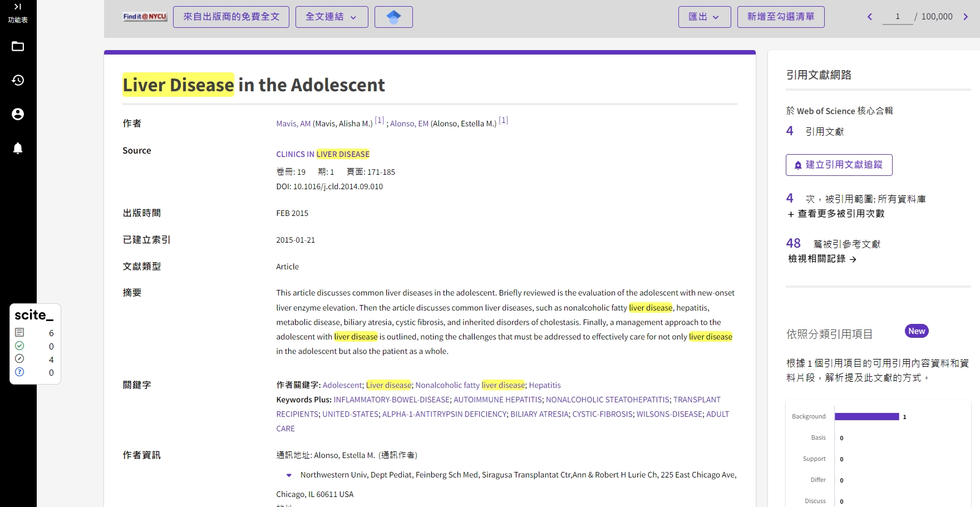Open search history clock icon
The width and height of the screenshot is (980, 507).
(x=18, y=80)
